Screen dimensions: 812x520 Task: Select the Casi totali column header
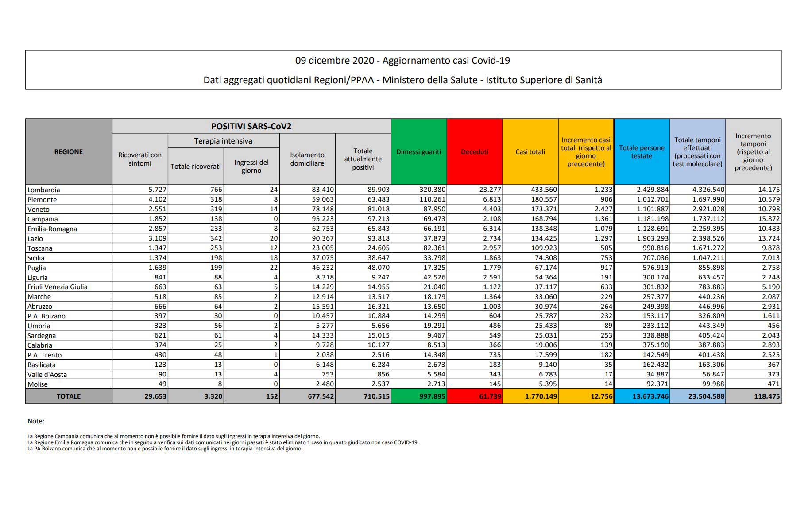tap(530, 151)
